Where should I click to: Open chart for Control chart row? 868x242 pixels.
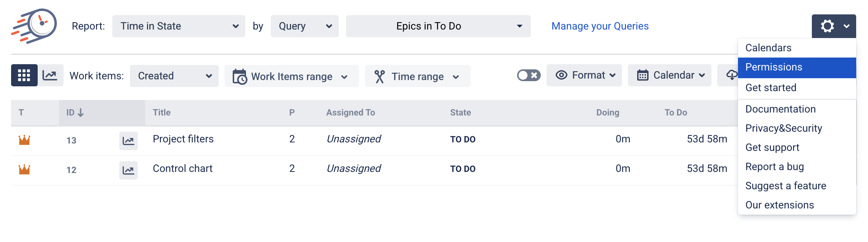[x=128, y=170]
